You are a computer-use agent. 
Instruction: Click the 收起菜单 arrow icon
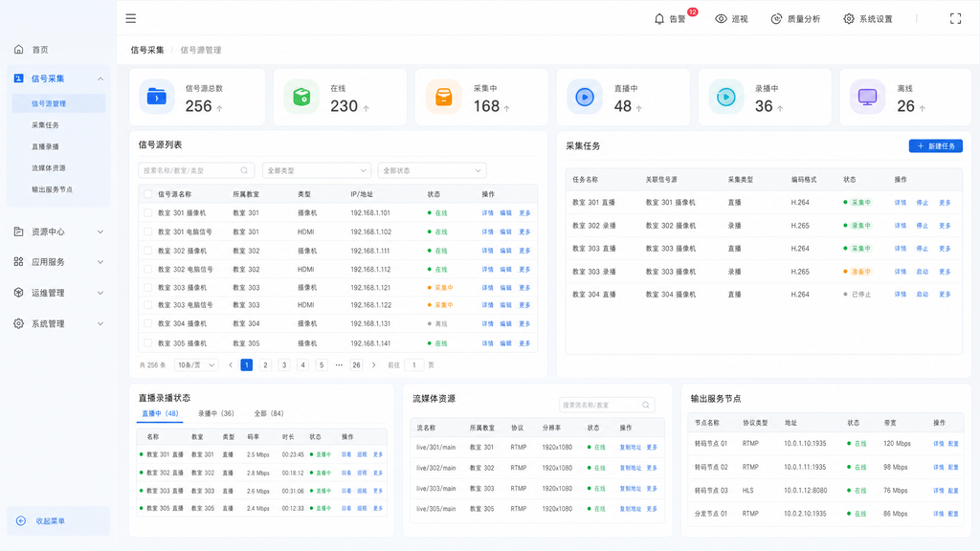[x=21, y=521]
